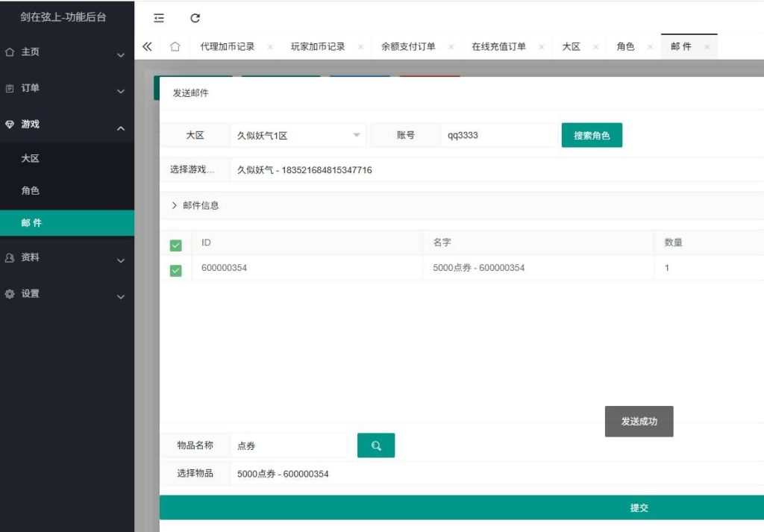Screen dimensions: 764x532
Task: Expand the 订单 sidebar menu
Action: [x=121, y=91]
